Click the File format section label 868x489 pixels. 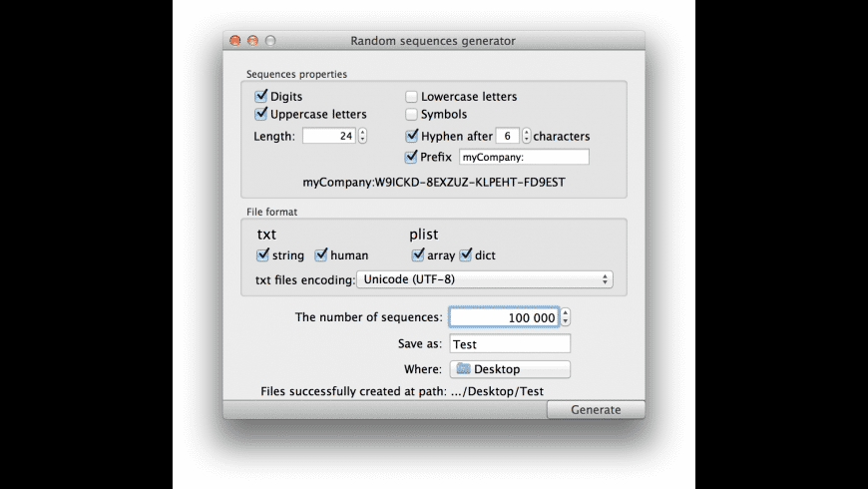click(x=271, y=213)
